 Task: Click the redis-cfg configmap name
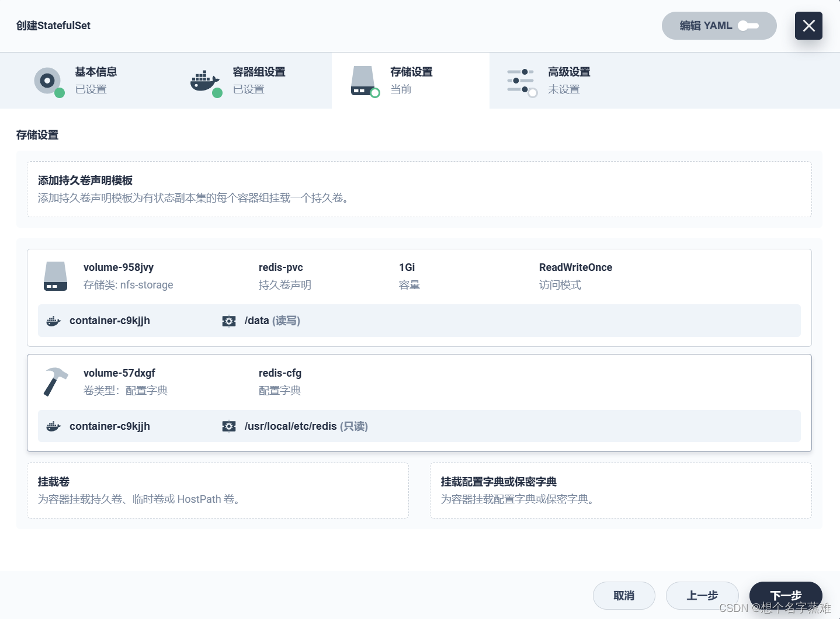(x=280, y=373)
